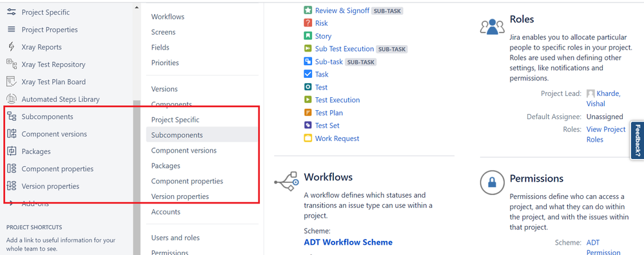Open Fields in the settings menu
The height and width of the screenshot is (255, 644).
(x=160, y=48)
